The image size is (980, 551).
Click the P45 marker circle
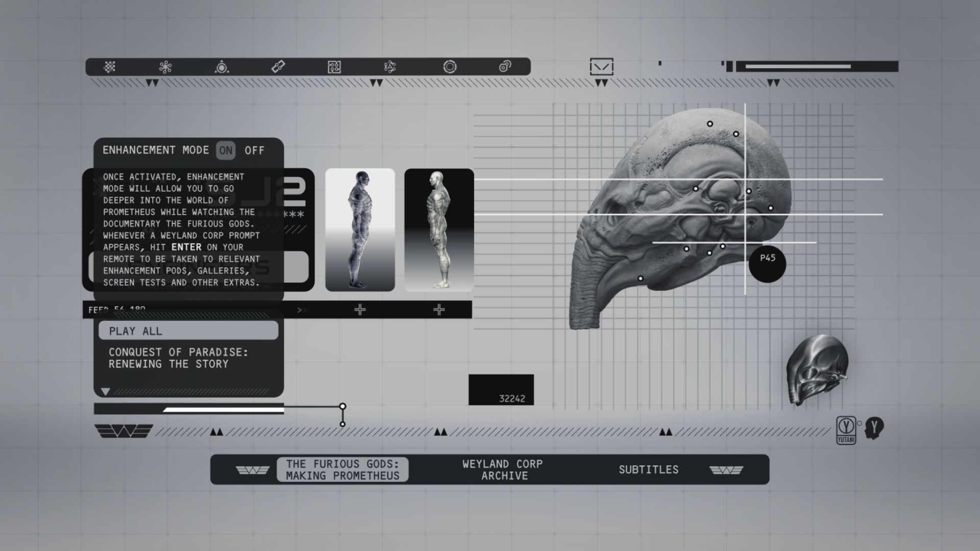(767, 264)
